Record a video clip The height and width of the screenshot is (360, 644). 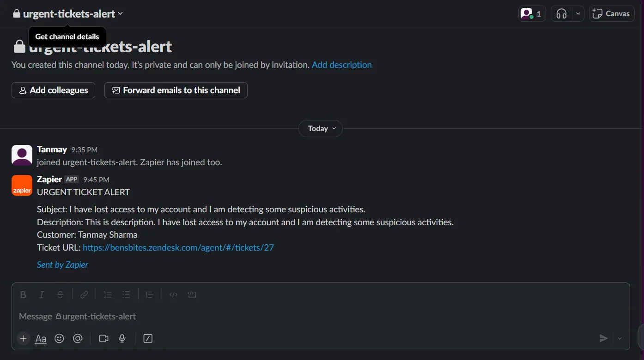103,339
